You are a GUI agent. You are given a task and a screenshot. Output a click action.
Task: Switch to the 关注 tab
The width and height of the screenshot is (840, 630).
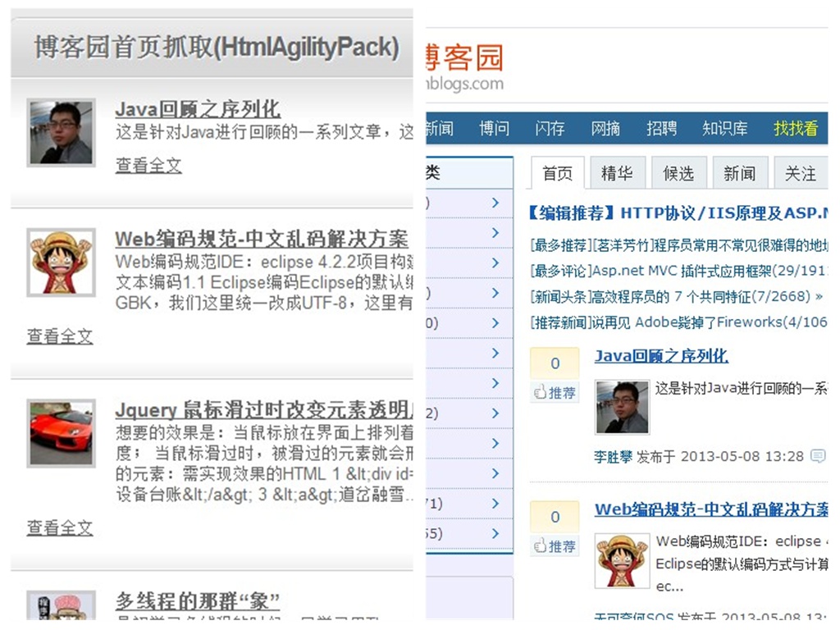(x=801, y=173)
